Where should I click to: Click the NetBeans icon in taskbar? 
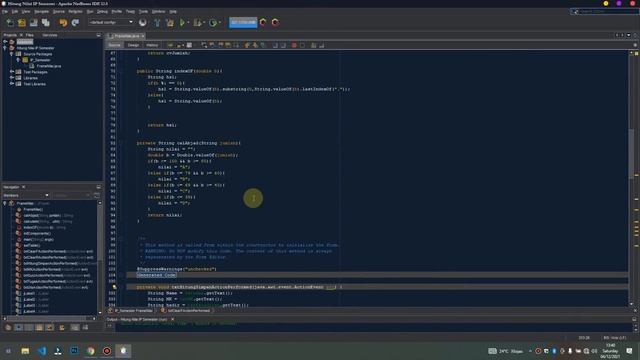tap(123, 351)
